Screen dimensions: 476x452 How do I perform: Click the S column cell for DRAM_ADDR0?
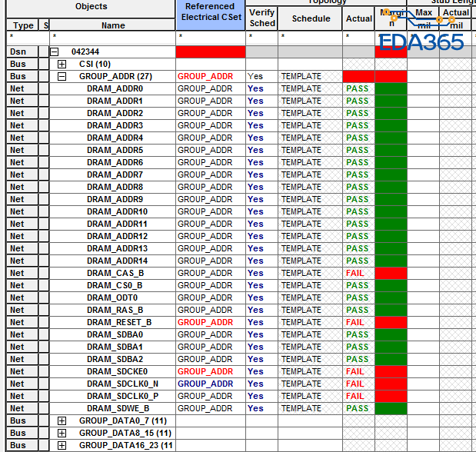[x=44, y=88]
